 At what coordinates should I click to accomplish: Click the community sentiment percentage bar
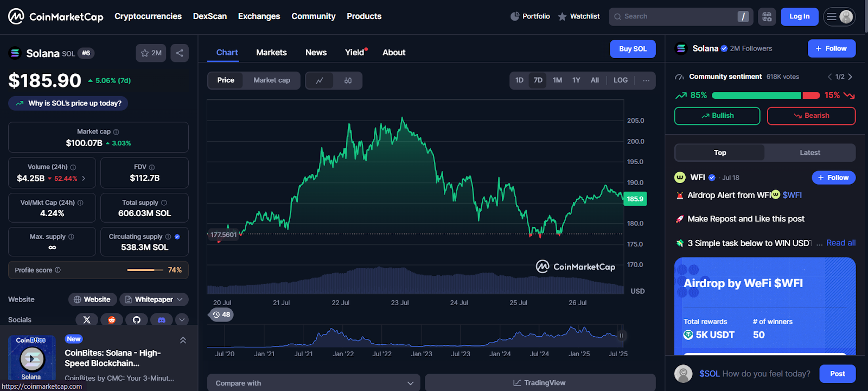point(765,95)
